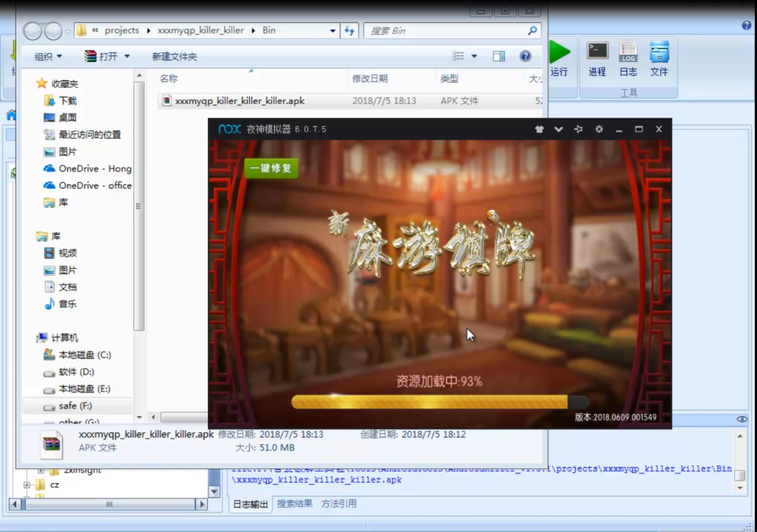Click the project tree horizontal scrollbar thumb
This screenshot has width=757, height=532.
(109, 504)
